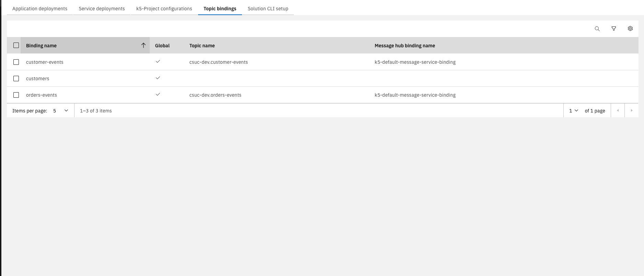This screenshot has height=276, width=644.
Task: Click Message hub binding name column header
Action: [x=405, y=46]
